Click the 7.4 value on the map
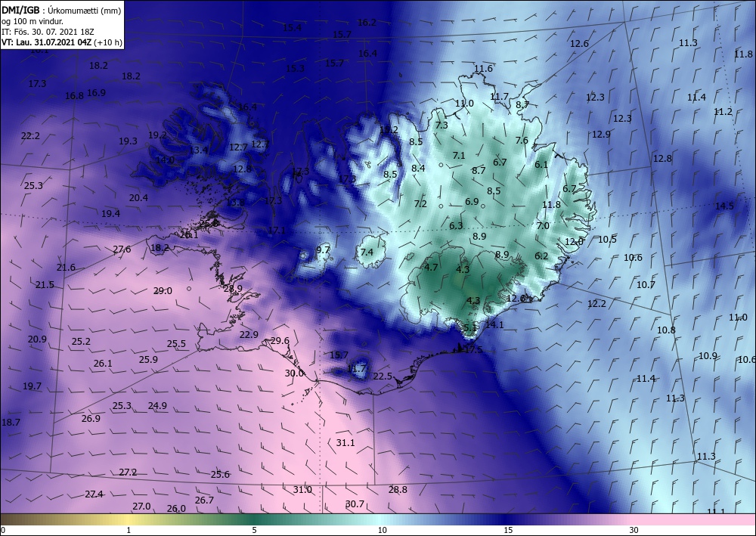 (367, 252)
